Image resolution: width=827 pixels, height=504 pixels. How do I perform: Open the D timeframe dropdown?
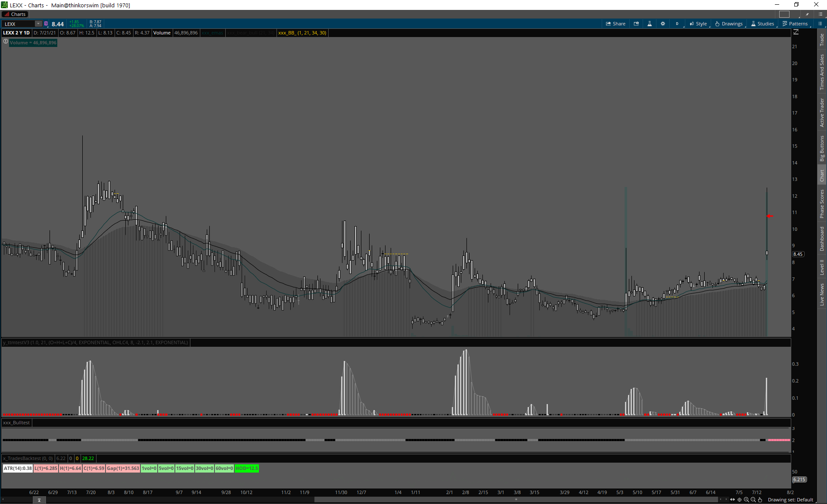(678, 24)
